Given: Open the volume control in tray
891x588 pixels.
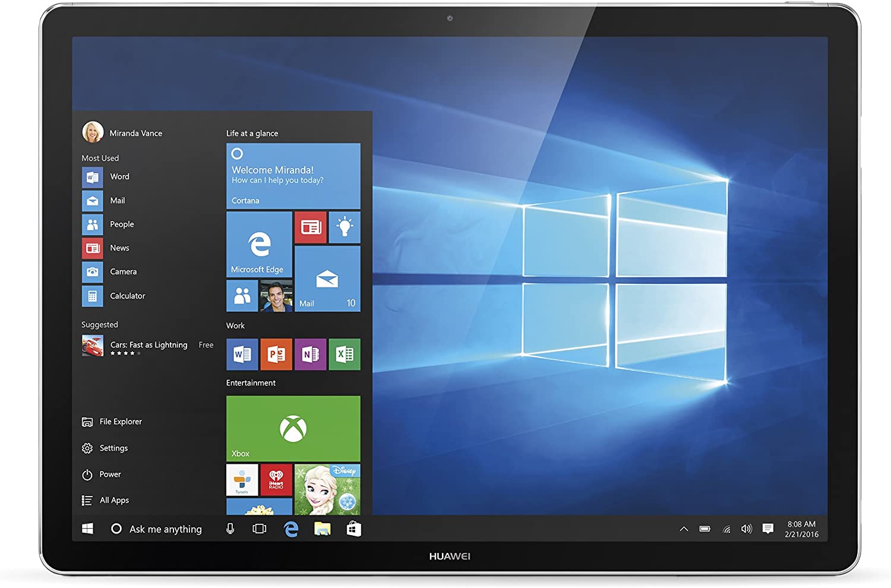Looking at the screenshot, I should point(747,529).
